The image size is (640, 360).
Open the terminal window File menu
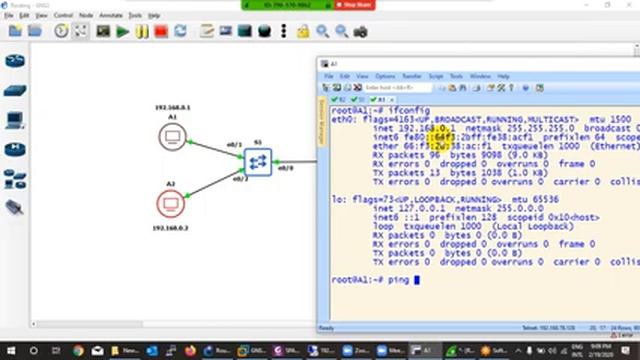[x=329, y=76]
